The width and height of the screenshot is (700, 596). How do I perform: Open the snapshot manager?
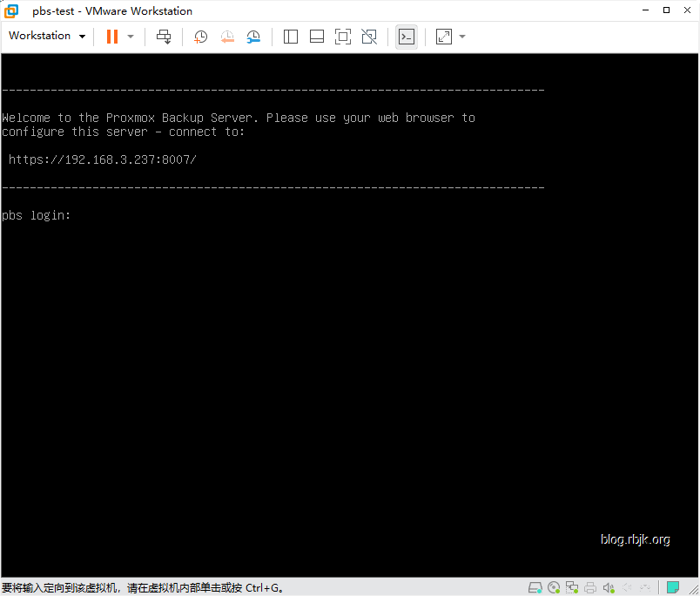[253, 37]
